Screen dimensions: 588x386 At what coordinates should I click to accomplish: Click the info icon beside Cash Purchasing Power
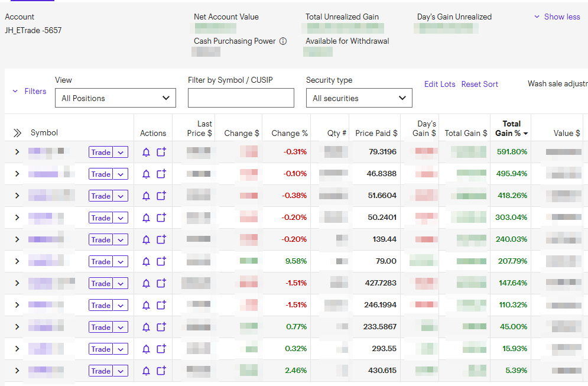(283, 41)
